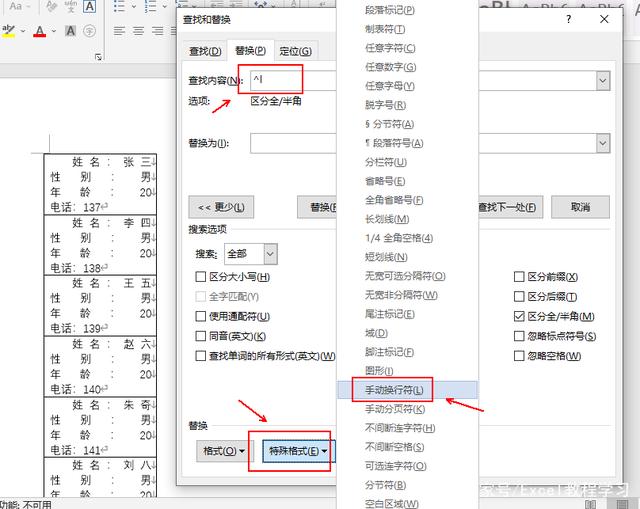Click the dialog help question mark
This screenshot has height=509, width=640.
pos(569,19)
